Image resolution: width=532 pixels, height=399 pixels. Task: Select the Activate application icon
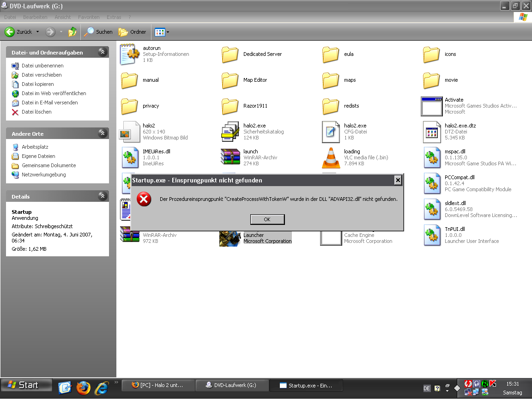432,106
